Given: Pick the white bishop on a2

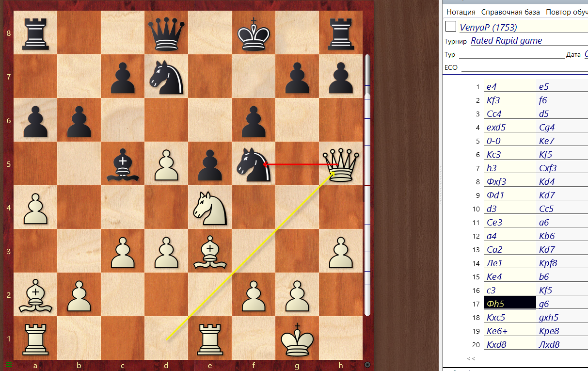Looking at the screenshot, I should tap(35, 295).
